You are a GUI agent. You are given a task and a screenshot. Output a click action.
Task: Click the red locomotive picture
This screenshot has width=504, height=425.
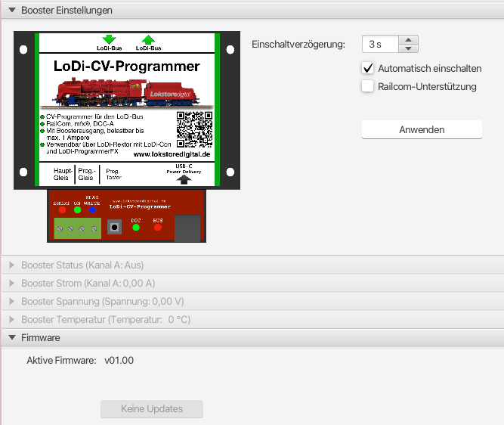click(127, 92)
